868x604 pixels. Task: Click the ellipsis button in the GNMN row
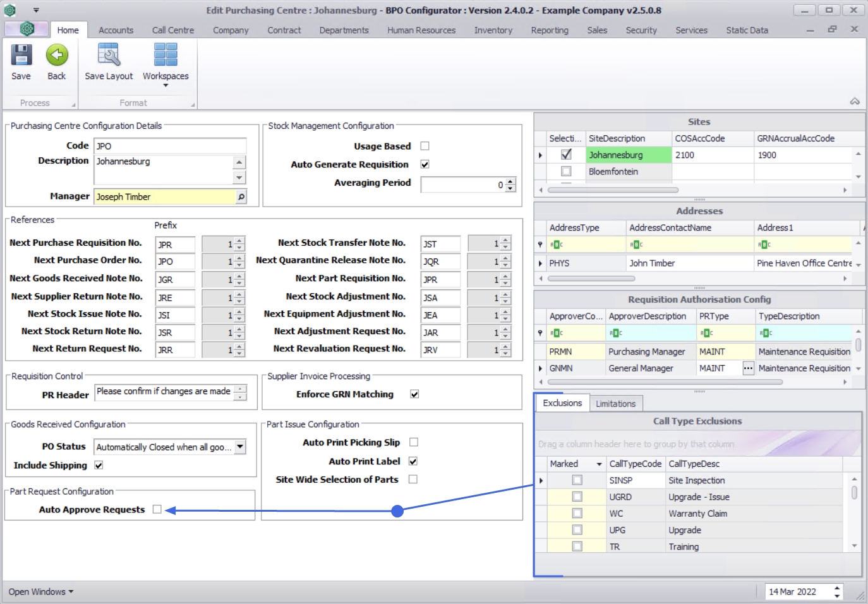(x=748, y=368)
